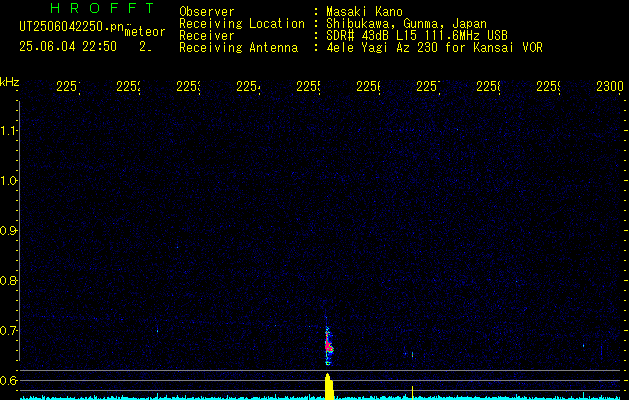Click the kHz axis unit label
629x400 pixels.
[9, 83]
